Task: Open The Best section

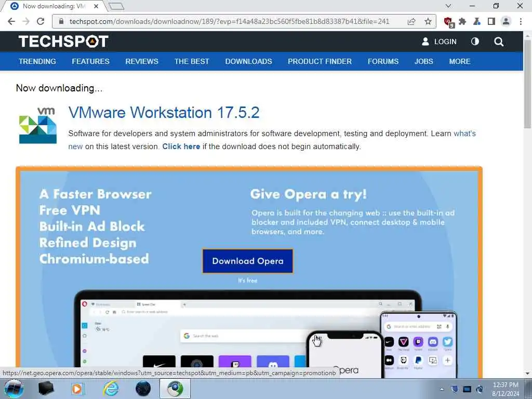Action: pos(192,61)
